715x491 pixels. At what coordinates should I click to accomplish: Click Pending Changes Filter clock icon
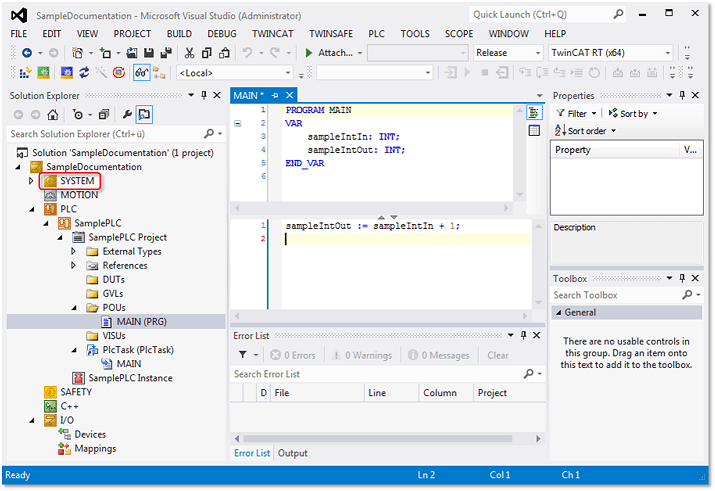pos(78,114)
